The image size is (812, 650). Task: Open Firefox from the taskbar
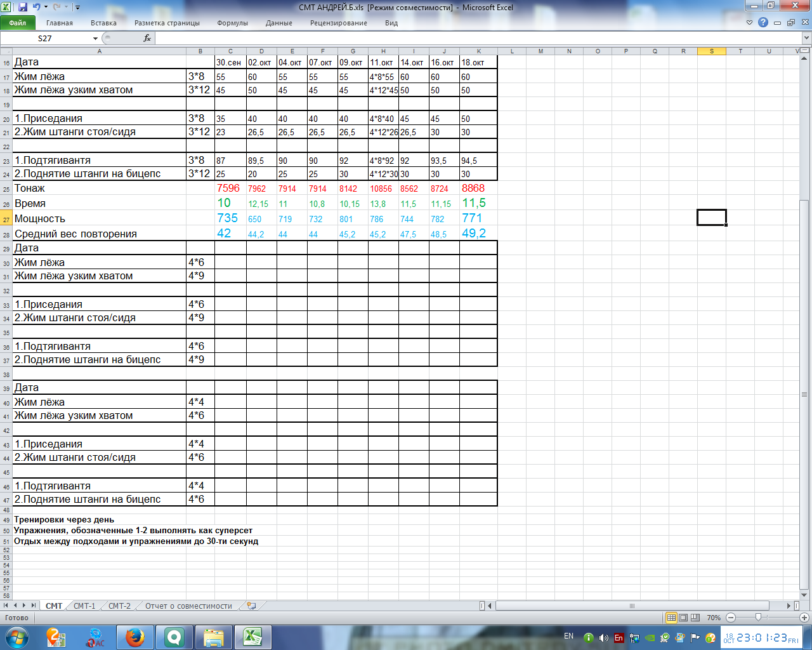[x=134, y=637]
